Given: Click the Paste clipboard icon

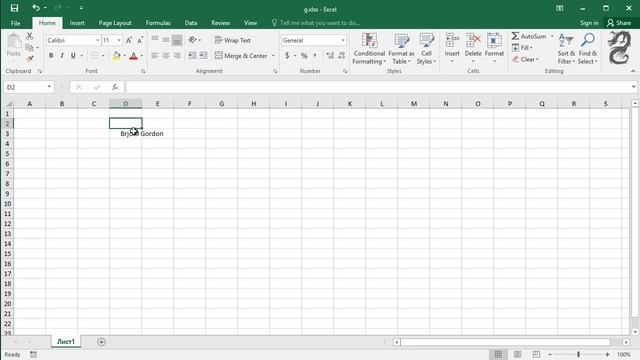Looking at the screenshot, I should point(14,42).
